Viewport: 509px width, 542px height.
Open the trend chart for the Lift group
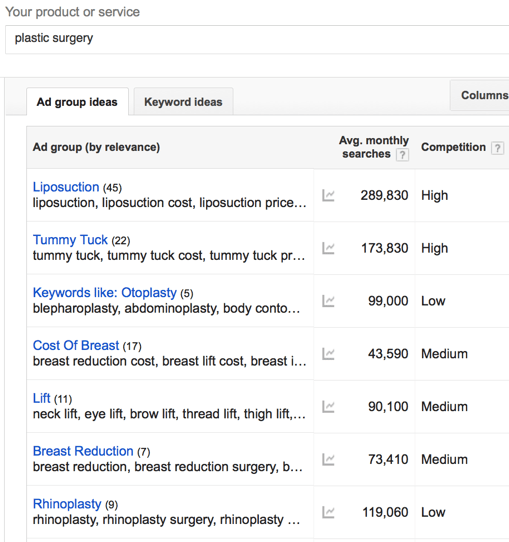(328, 406)
